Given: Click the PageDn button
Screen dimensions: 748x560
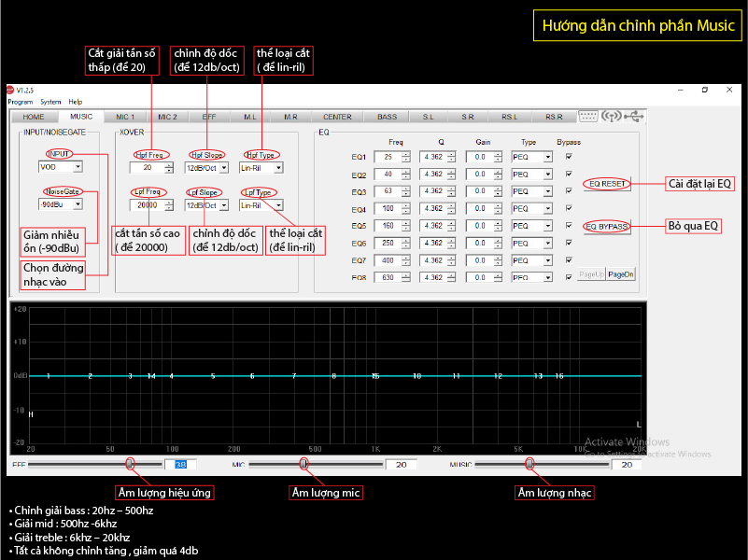Looking at the screenshot, I should (621, 274).
